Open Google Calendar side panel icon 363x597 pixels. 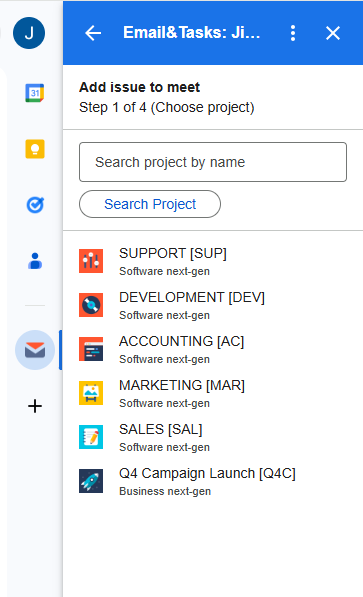(x=35, y=93)
